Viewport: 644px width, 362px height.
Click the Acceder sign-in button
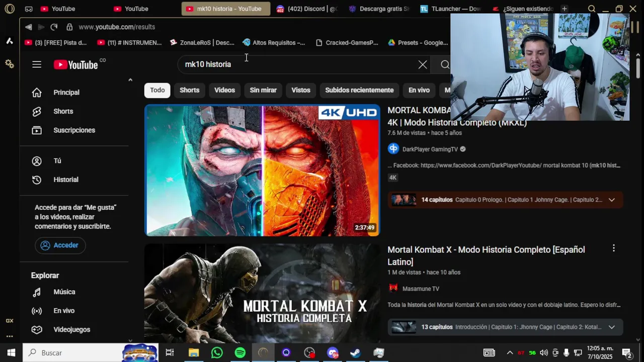pyautogui.click(x=60, y=245)
